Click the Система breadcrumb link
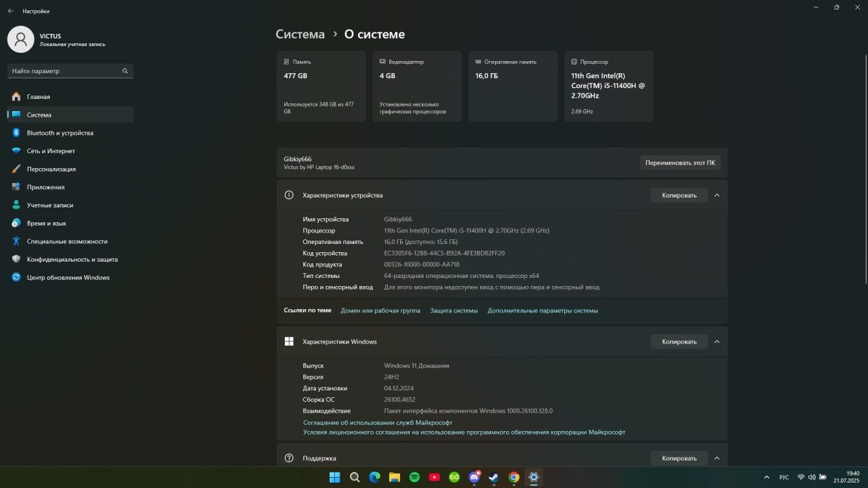Screen dimensions: 868x488 pos(300,34)
